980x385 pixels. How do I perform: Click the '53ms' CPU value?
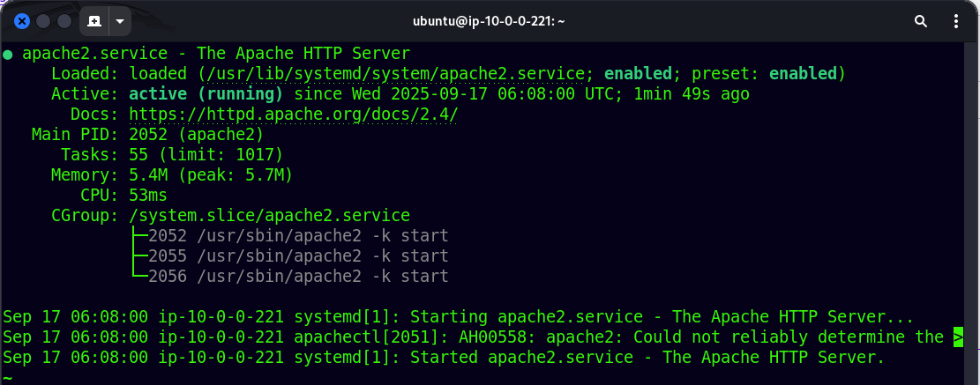[148, 196]
